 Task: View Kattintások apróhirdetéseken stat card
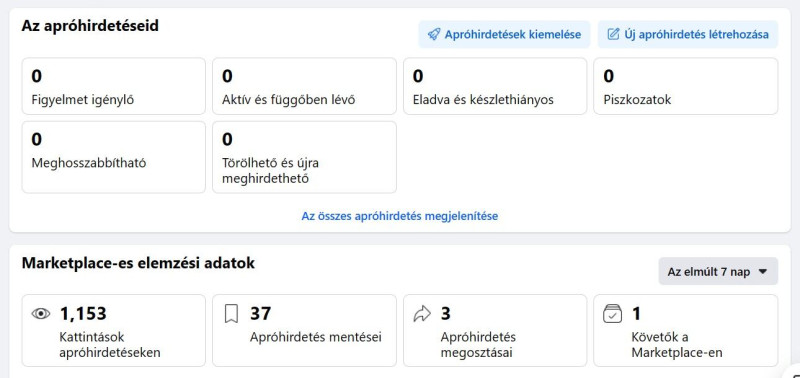(113, 330)
